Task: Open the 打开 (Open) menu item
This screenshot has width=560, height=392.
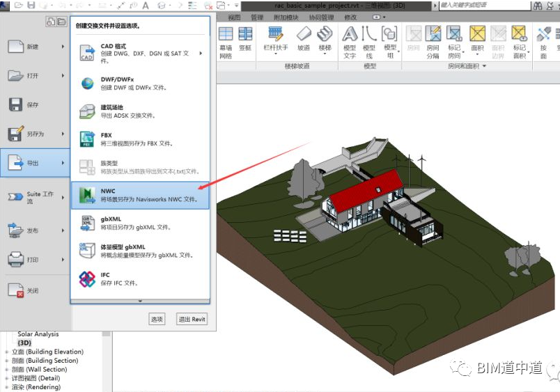Action: pos(35,76)
